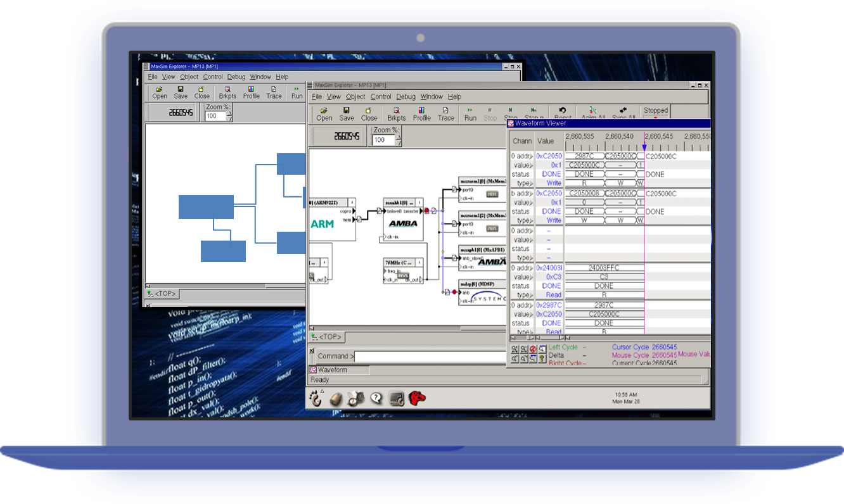Screen dimensions: 844x504
Task: Open Object menu in front MaxSim window
Action: click(x=355, y=97)
